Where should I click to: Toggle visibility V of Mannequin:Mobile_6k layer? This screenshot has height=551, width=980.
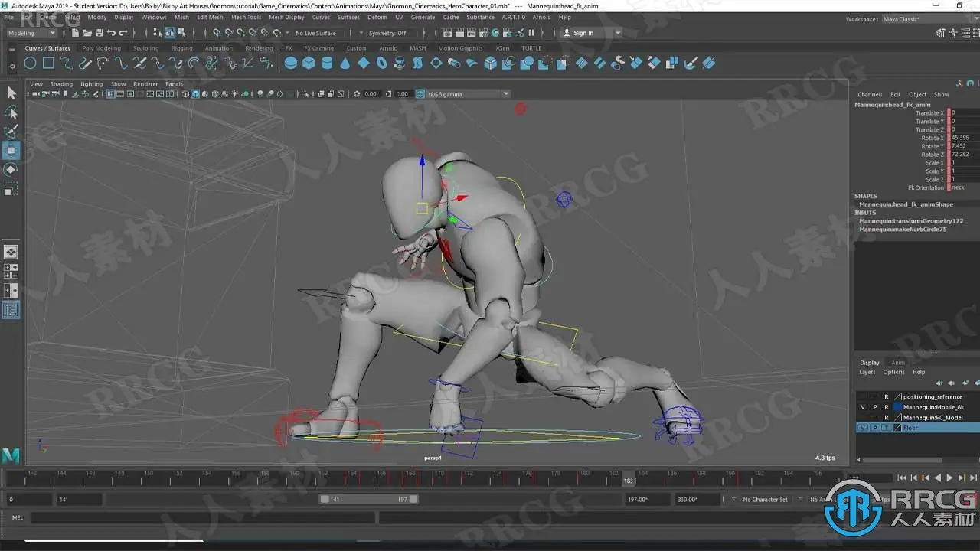pos(863,407)
